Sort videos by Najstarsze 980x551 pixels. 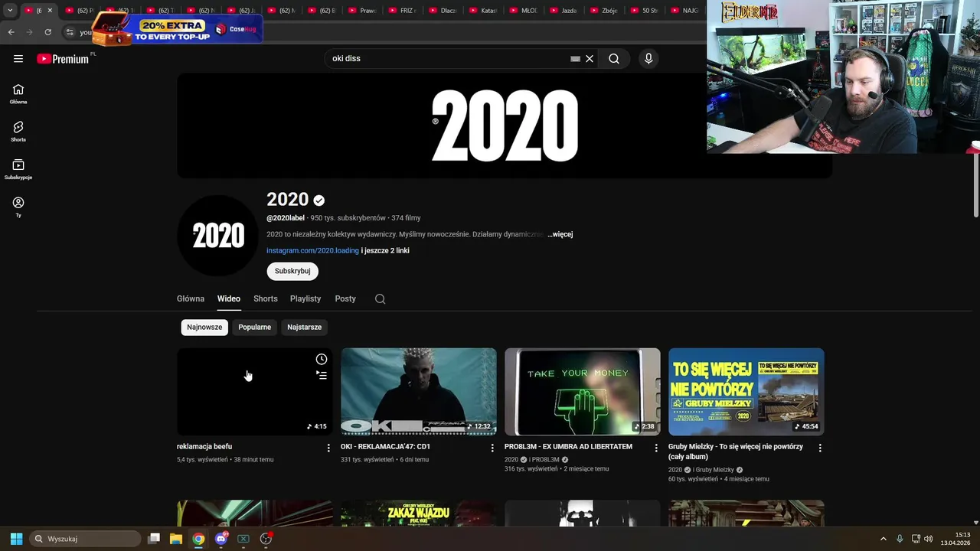pos(304,327)
